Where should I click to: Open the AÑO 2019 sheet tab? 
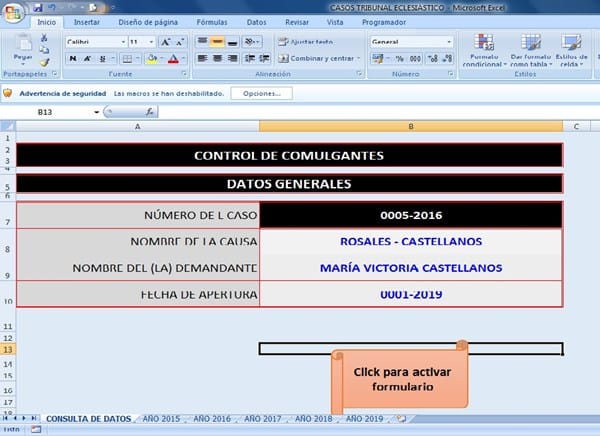point(364,419)
